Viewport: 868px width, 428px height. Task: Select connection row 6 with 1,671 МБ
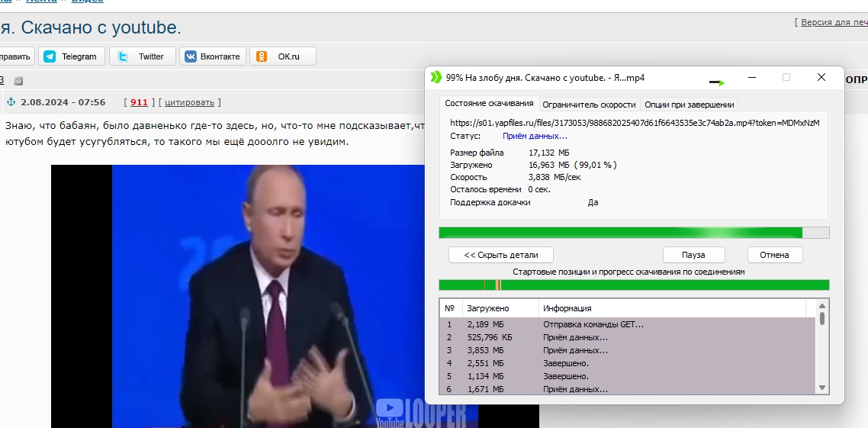click(628, 389)
